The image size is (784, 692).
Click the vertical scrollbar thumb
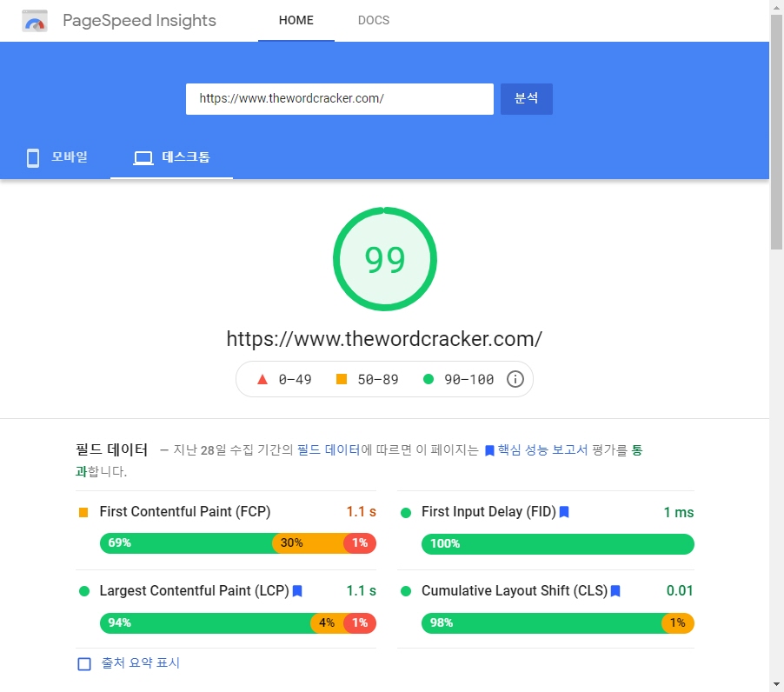pyautogui.click(x=776, y=132)
